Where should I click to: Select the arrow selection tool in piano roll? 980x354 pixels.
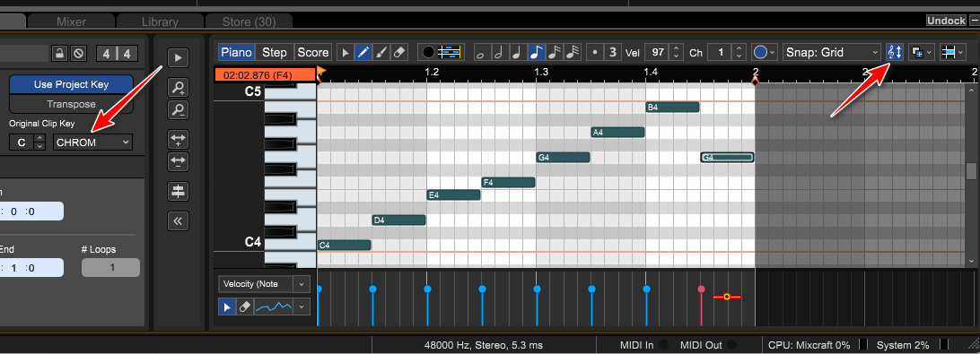click(x=346, y=53)
